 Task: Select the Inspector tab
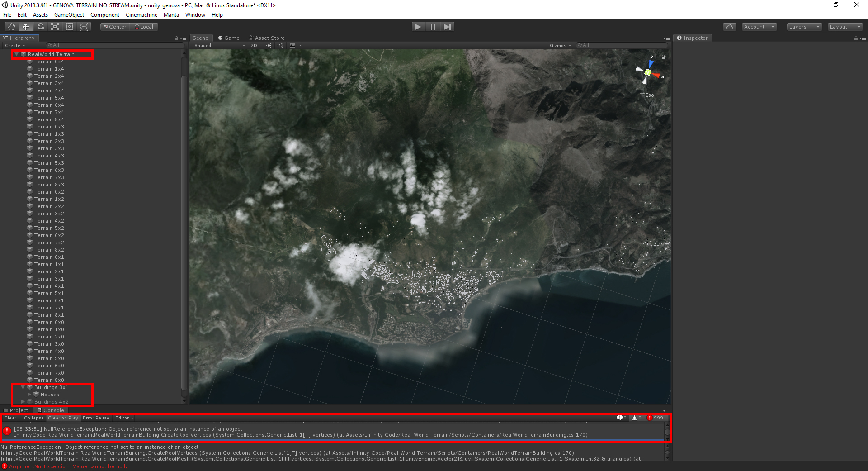coord(693,38)
